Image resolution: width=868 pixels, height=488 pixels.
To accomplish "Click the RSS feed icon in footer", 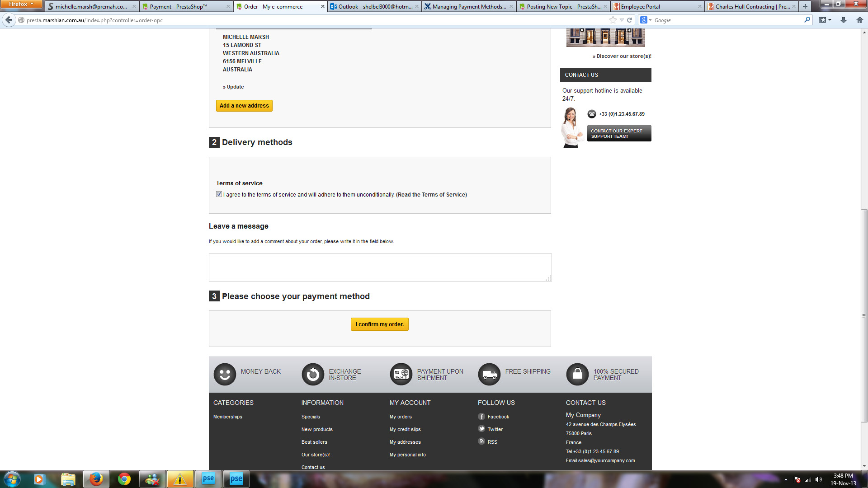I will tap(481, 441).
